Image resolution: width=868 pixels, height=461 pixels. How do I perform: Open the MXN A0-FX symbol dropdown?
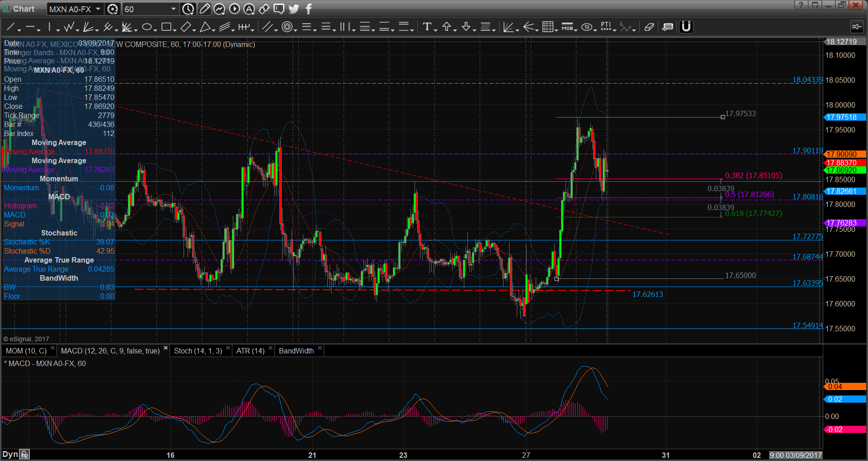(98, 9)
